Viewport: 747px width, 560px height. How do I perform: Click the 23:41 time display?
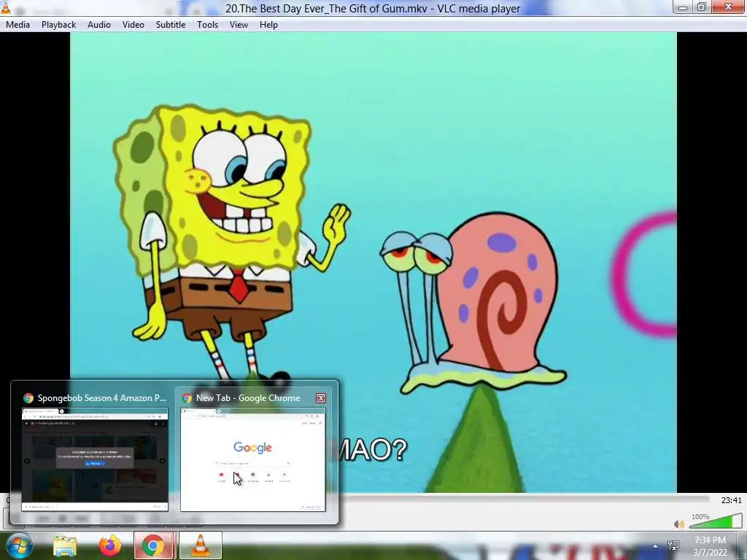point(731,500)
